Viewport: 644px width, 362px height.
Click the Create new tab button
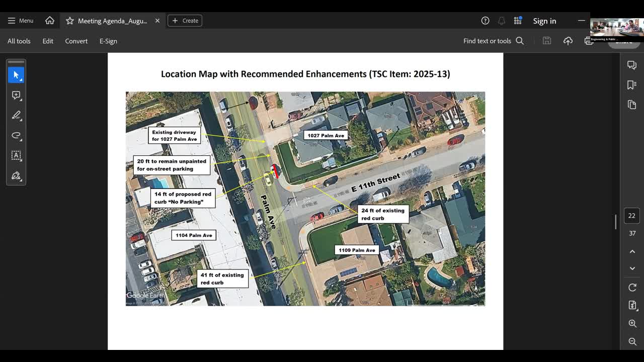[x=185, y=21]
